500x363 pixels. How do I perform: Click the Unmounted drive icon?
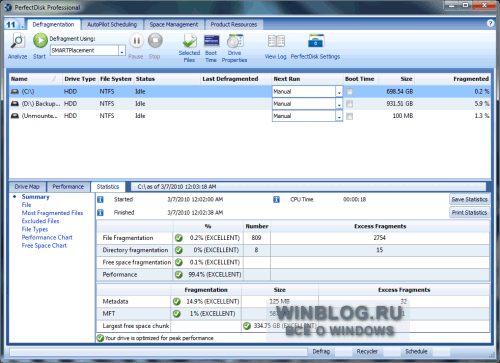(15, 116)
